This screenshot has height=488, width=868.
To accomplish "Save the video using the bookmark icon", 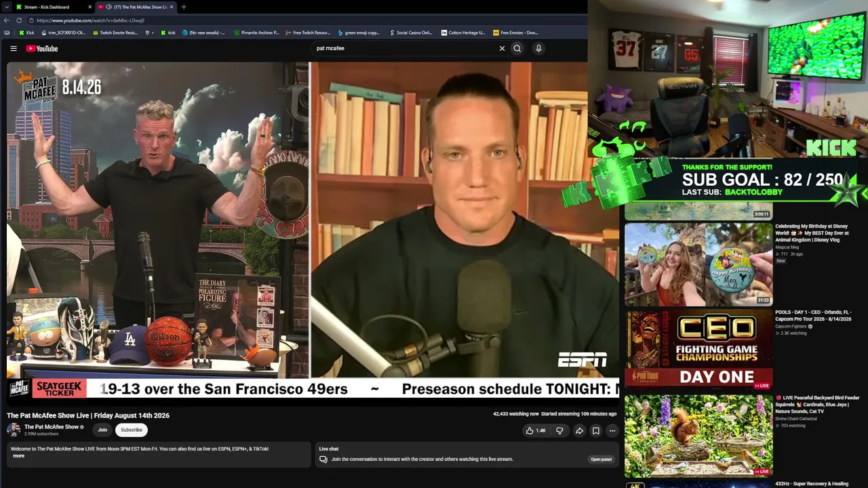I will click(x=595, y=430).
